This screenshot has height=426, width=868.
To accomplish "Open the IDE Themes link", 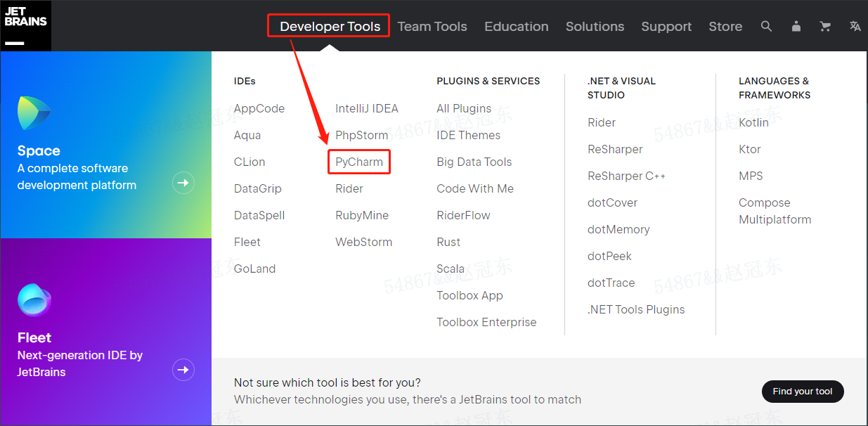I will click(x=469, y=135).
